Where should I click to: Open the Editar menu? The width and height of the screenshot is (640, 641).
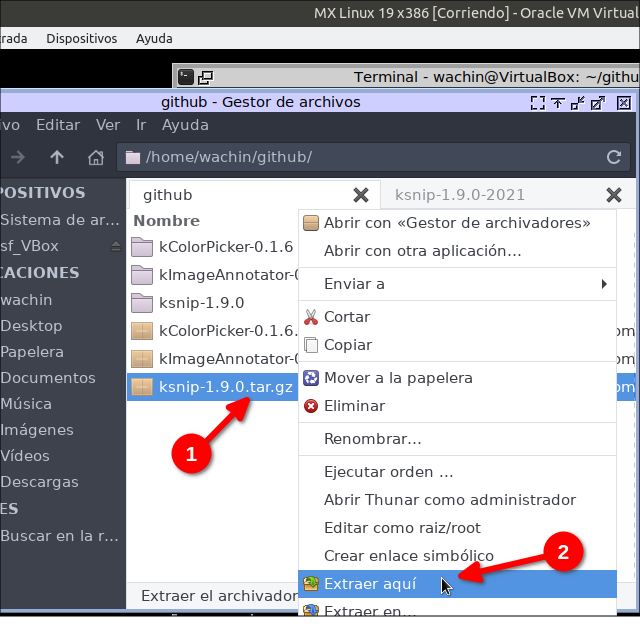tap(58, 125)
